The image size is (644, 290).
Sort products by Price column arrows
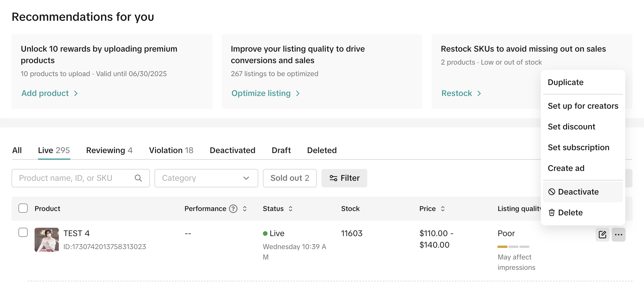443,209
